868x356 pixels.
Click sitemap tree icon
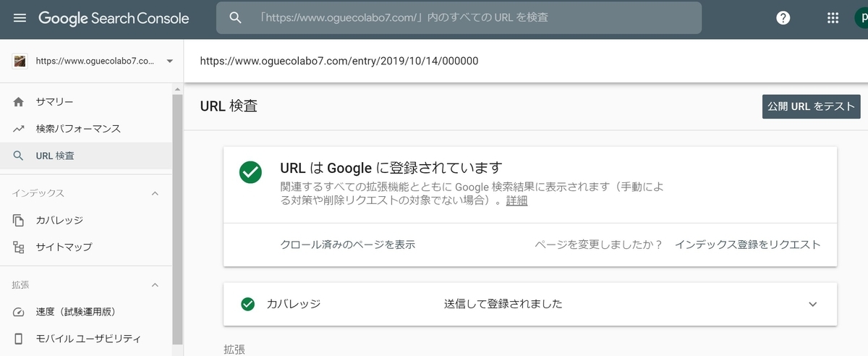19,247
